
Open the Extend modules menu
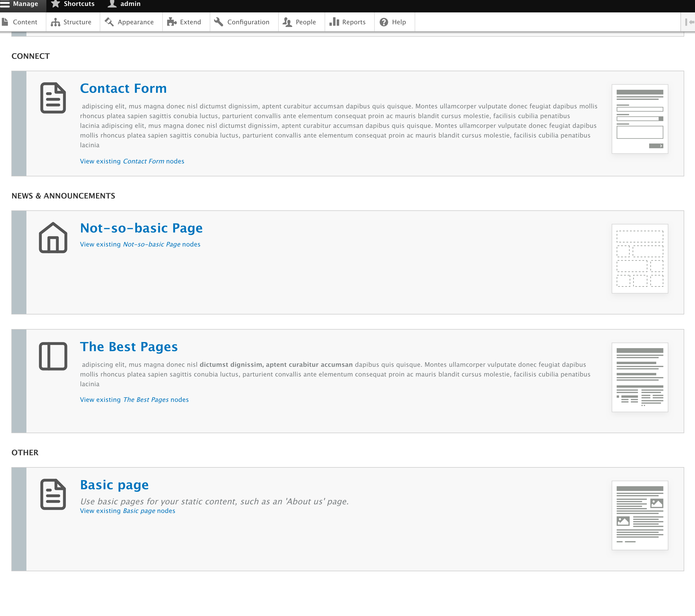[x=185, y=22]
